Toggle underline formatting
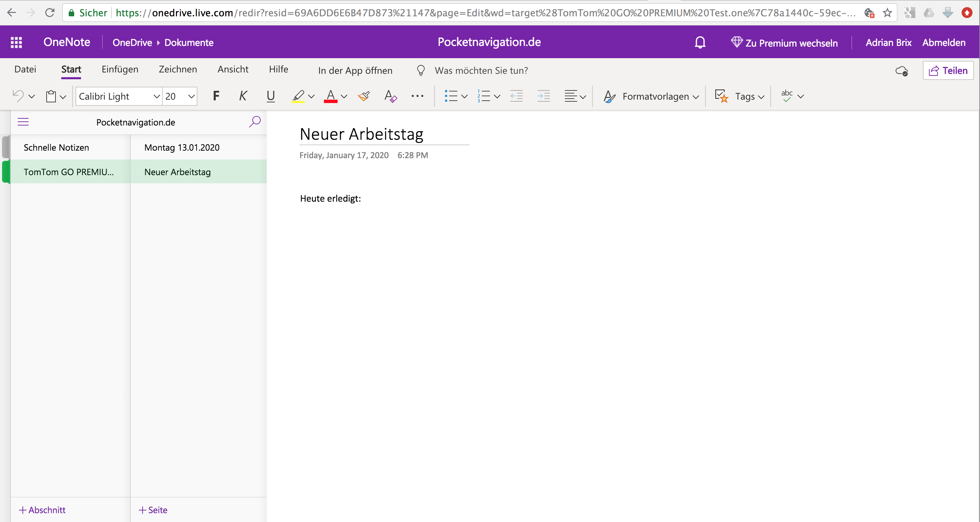 click(271, 96)
